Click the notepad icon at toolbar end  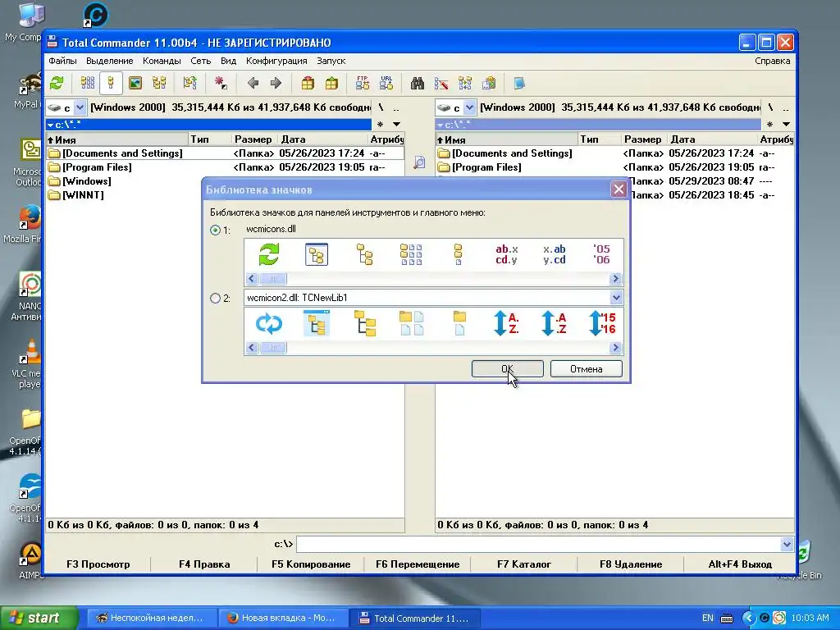(x=519, y=83)
